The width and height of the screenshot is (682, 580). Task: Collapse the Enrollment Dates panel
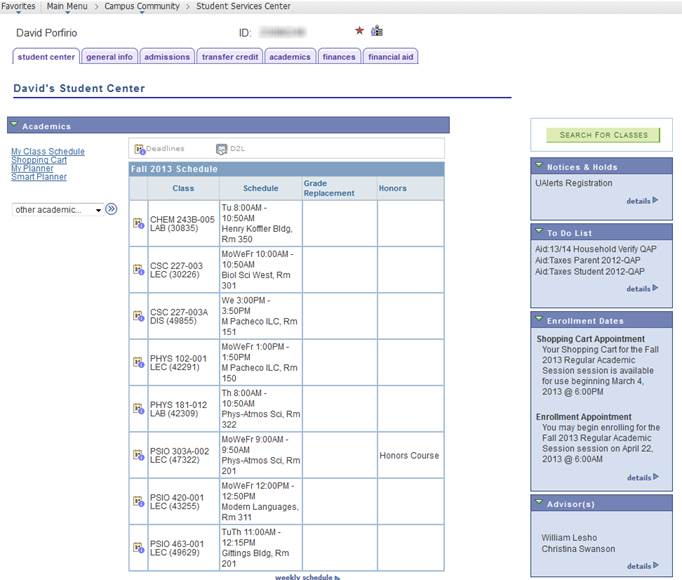coord(539,321)
